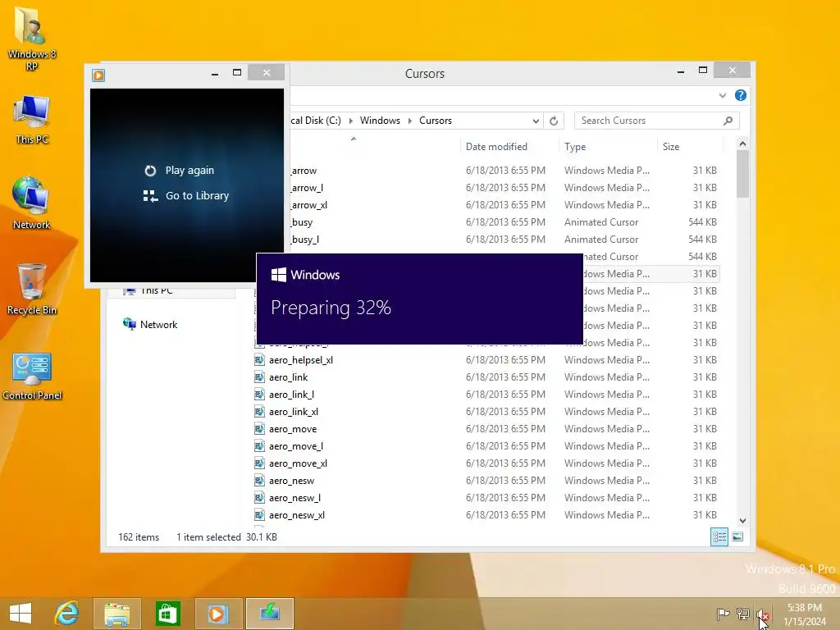840x630 pixels.
Task: Switch to Details view icon
Action: point(719,536)
